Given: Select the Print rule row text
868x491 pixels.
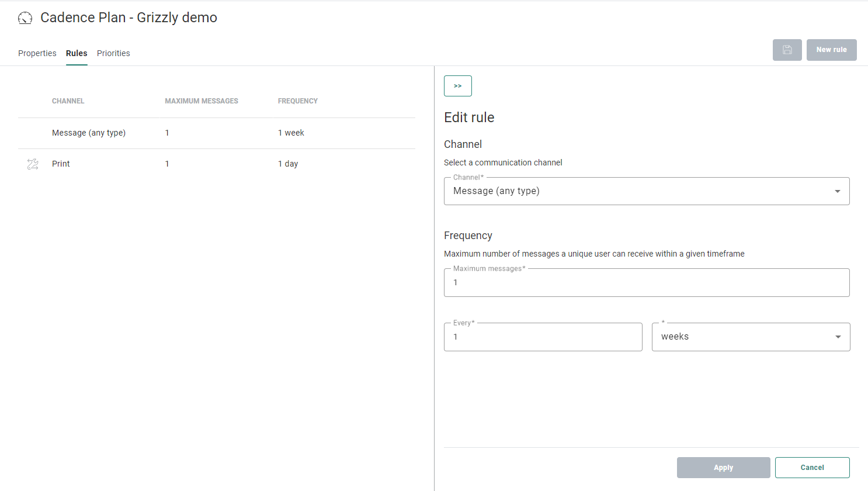Looking at the screenshot, I should pyautogui.click(x=61, y=164).
